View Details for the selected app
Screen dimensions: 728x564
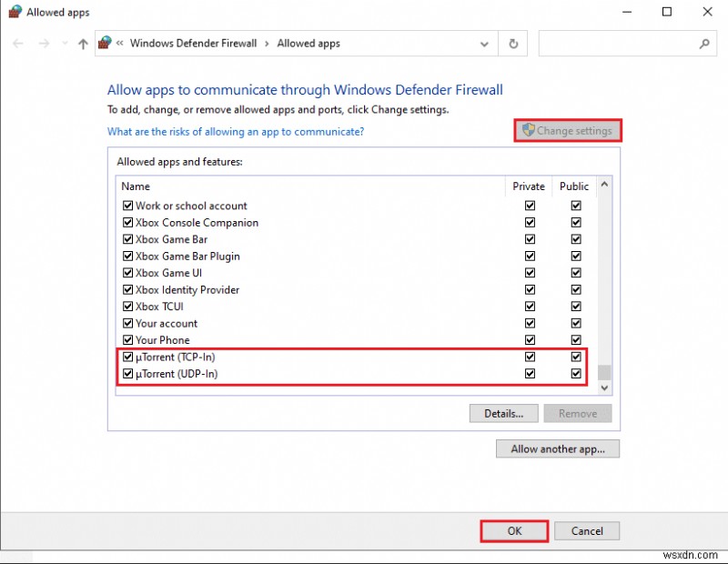pos(503,413)
